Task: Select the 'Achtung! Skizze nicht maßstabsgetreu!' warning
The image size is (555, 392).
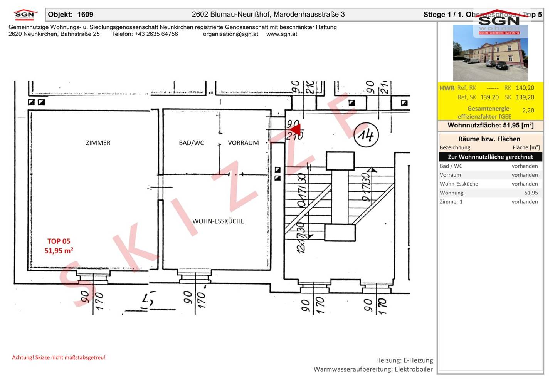Action: [59, 358]
